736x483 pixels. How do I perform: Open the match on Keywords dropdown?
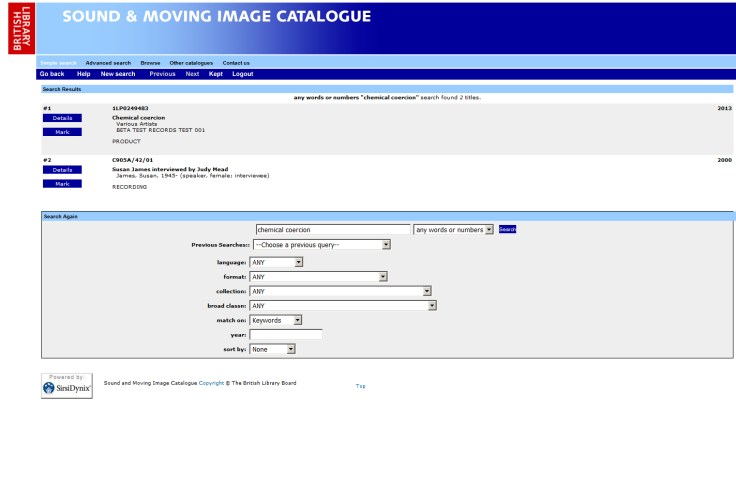(276, 321)
